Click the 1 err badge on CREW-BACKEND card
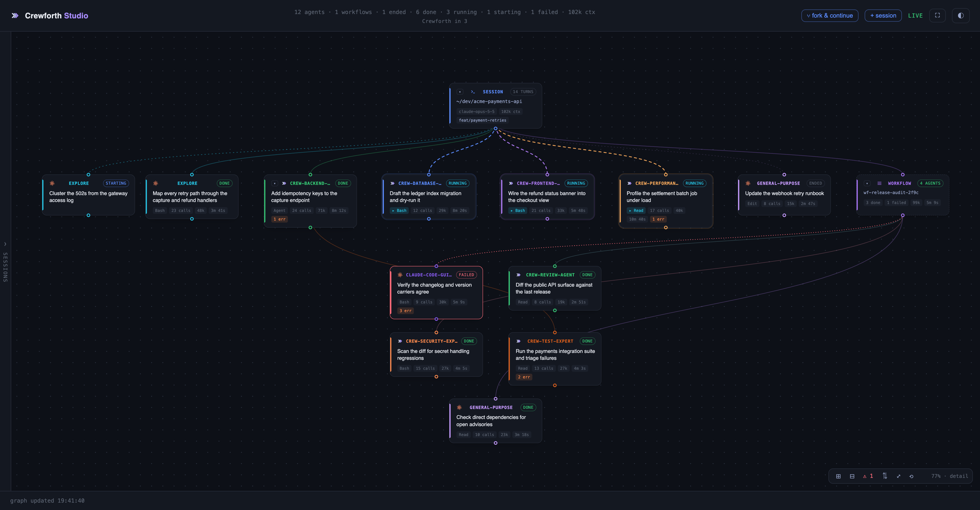This screenshot has height=510, width=980. point(279,219)
